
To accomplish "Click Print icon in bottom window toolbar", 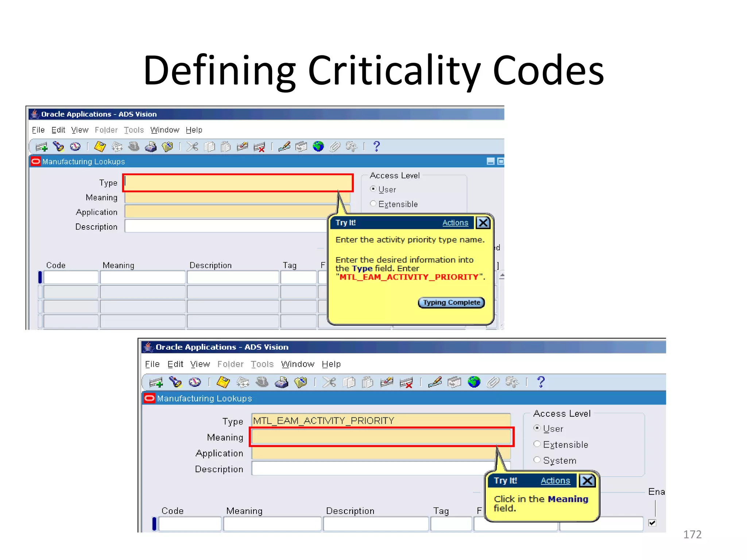I will 281,382.
